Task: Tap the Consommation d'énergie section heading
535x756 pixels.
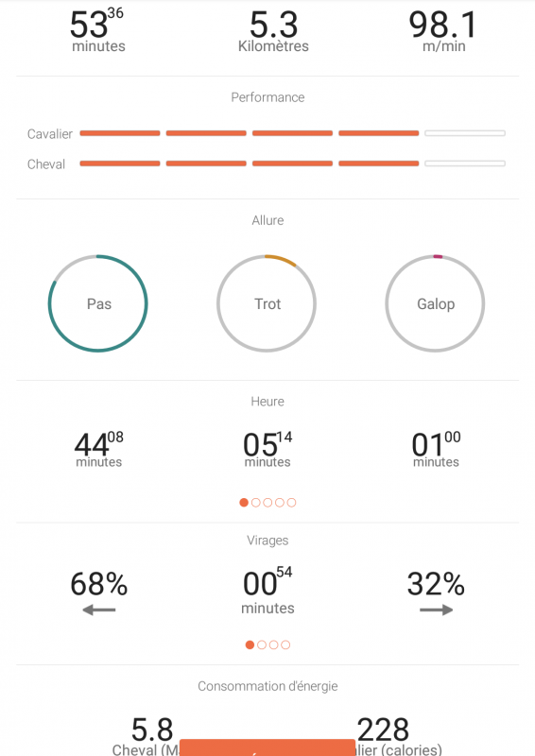Action: coord(267,686)
